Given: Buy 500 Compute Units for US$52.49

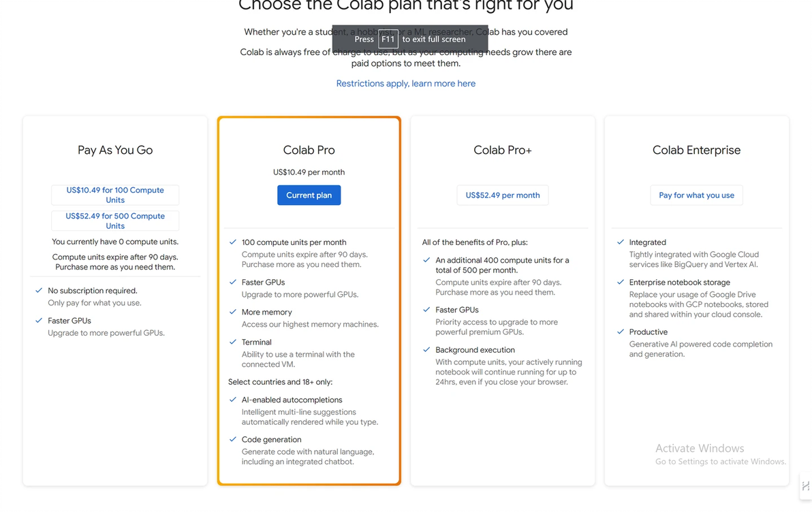Looking at the screenshot, I should coord(115,221).
